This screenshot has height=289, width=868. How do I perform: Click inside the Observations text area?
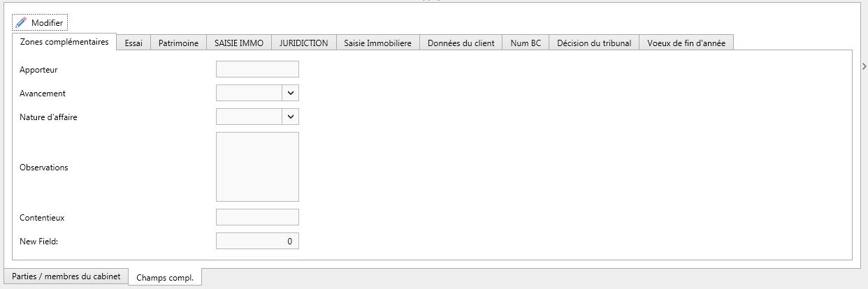(257, 167)
